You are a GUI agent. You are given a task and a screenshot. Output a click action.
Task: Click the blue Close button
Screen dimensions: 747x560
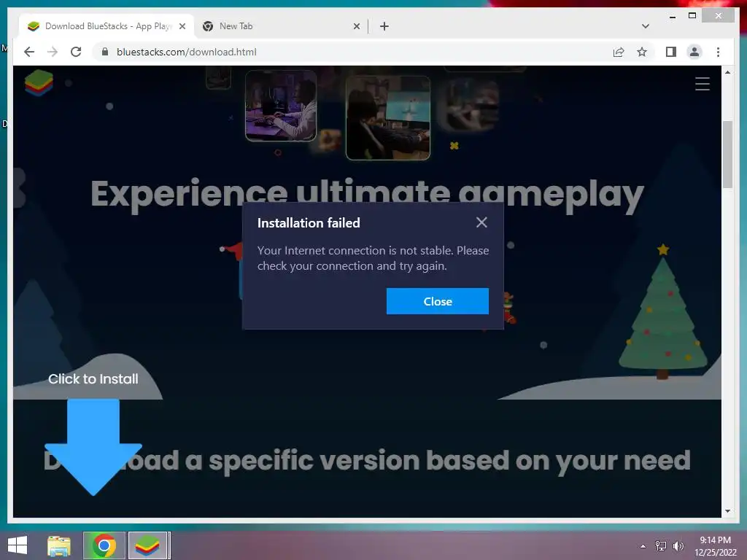coord(438,301)
